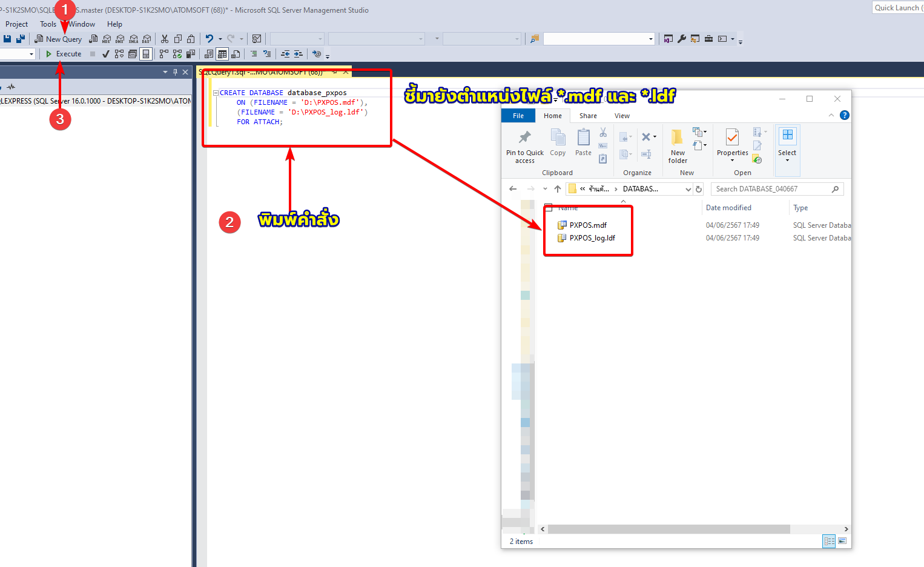The image size is (924, 567).
Task: Open Properties window via wrench icon
Action: 681,39
